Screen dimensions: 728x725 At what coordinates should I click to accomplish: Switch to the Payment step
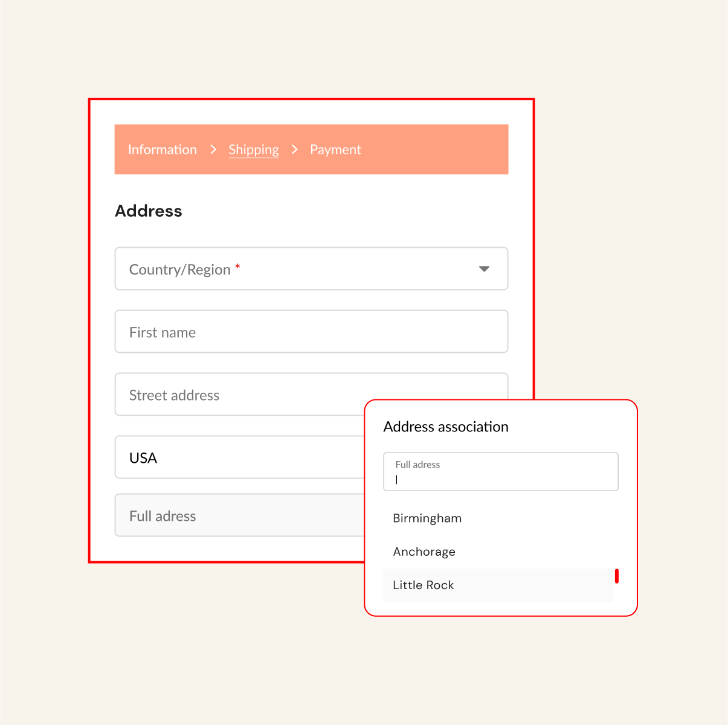pos(335,150)
